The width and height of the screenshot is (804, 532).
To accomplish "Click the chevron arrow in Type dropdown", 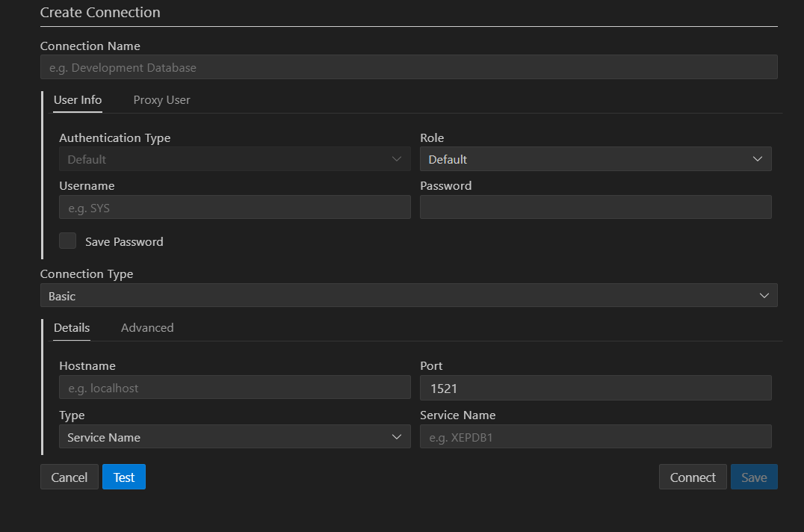I will 397,437.
